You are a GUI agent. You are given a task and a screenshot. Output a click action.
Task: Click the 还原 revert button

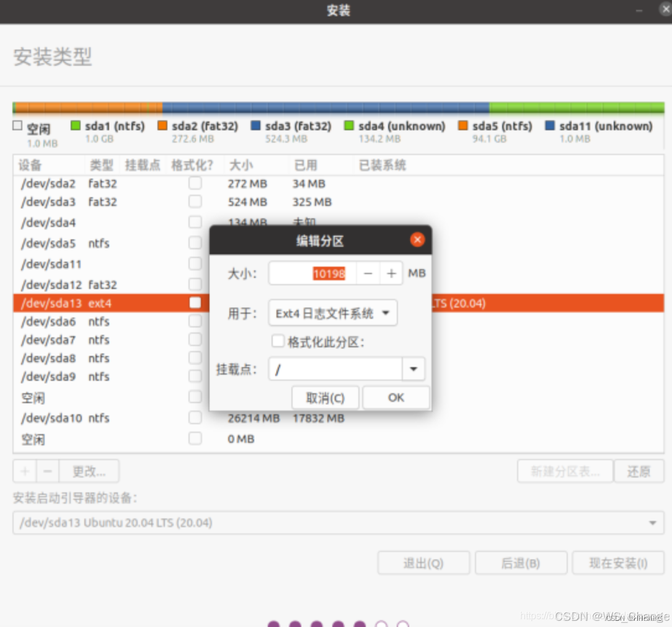pyautogui.click(x=639, y=471)
